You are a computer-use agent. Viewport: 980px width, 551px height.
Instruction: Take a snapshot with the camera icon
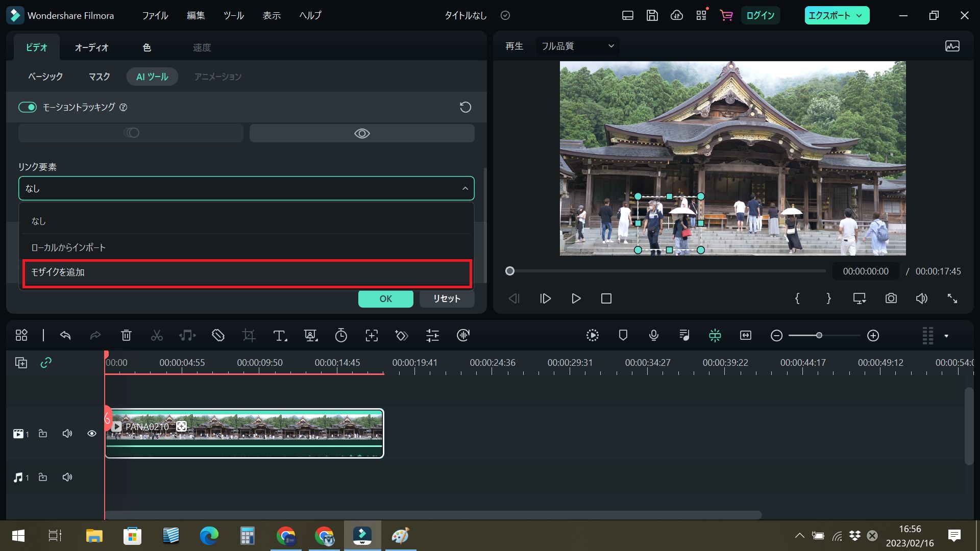891,298
